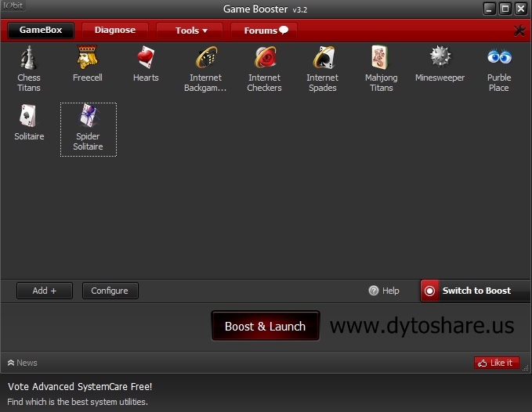
Task: Grab the resize grip at window corner
Action: coord(526,367)
